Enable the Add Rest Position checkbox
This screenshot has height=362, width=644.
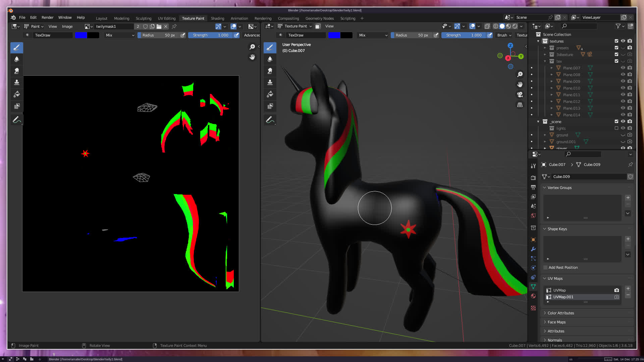point(545,267)
